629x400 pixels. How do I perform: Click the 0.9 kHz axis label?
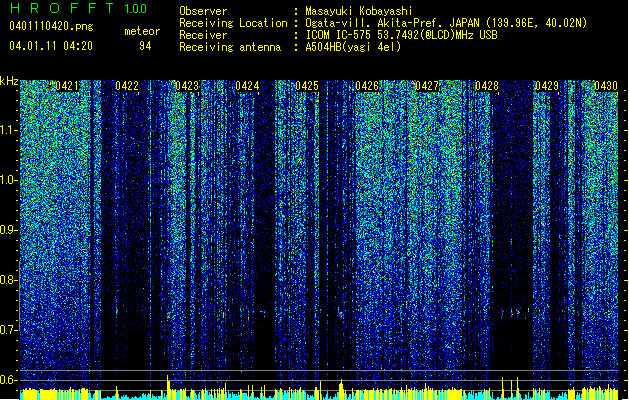pos(8,230)
